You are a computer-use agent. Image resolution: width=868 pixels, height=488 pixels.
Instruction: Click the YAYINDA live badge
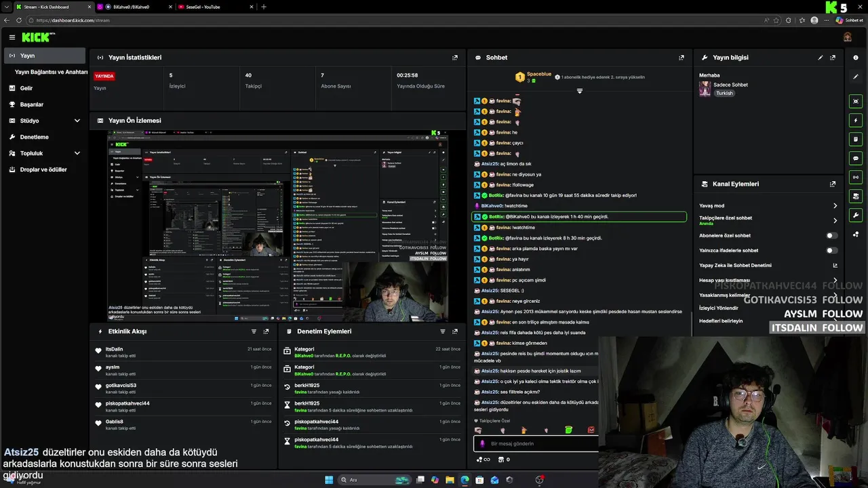click(104, 76)
